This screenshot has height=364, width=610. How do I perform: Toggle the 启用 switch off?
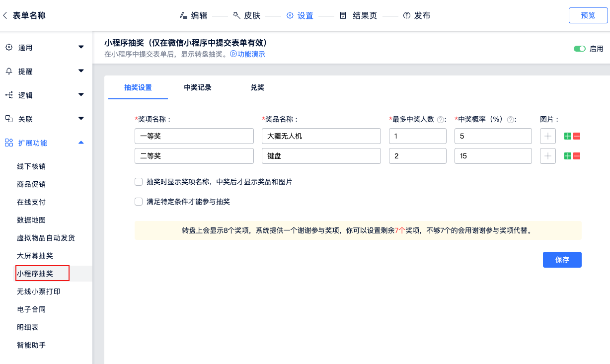579,49
